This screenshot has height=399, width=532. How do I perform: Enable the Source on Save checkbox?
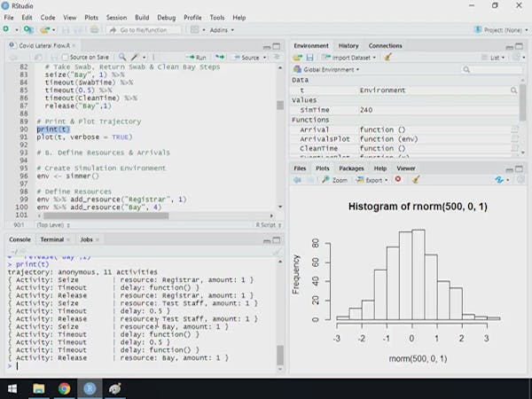pyautogui.click(x=65, y=58)
